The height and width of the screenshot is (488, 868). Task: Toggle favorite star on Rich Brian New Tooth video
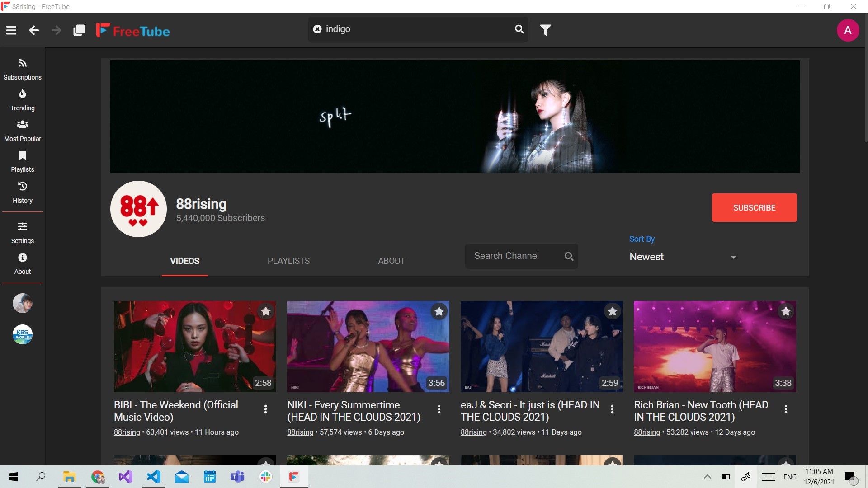(786, 311)
